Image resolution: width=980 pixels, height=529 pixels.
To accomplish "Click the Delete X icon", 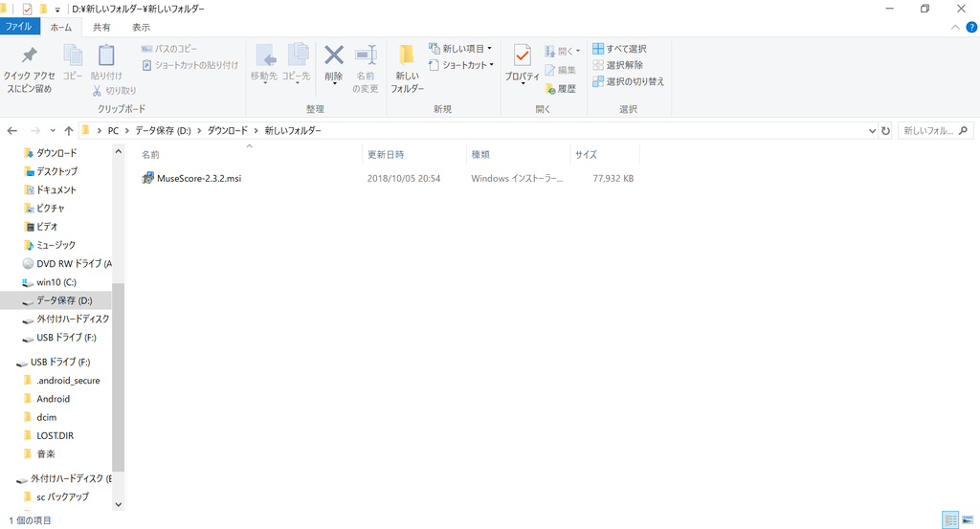I will coord(334,55).
